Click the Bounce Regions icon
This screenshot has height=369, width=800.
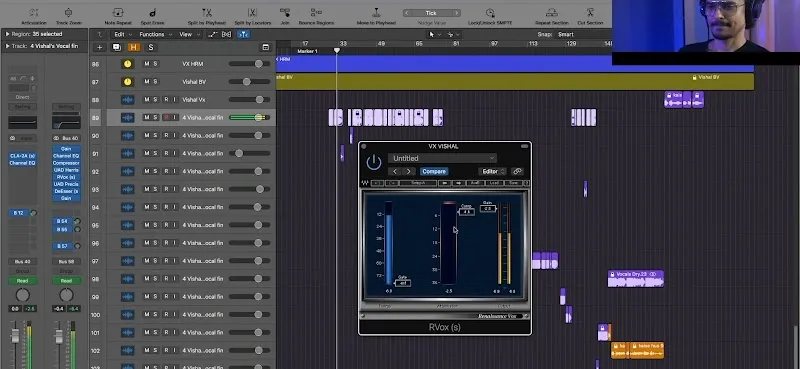tap(316, 13)
